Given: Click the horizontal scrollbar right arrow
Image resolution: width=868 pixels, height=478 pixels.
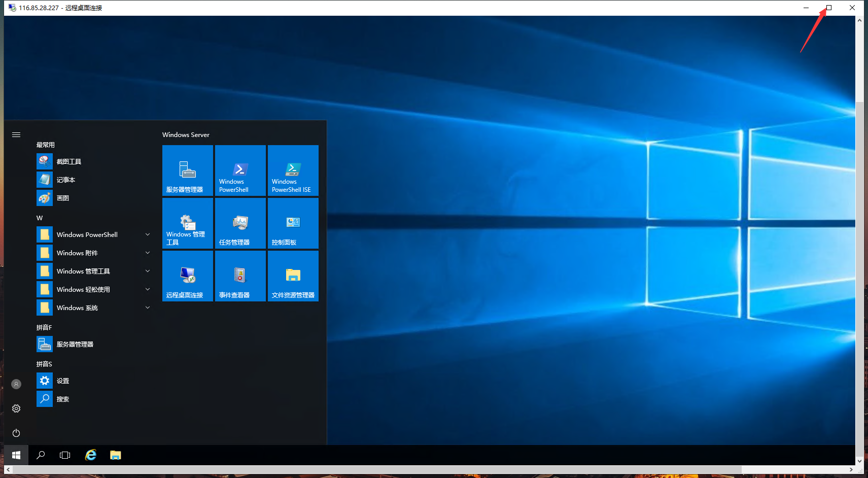Looking at the screenshot, I should click(851, 469).
